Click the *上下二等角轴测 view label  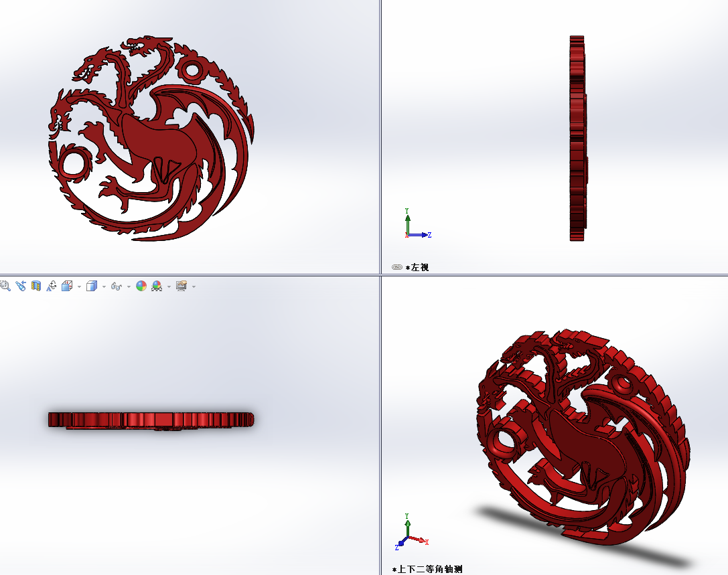427,569
